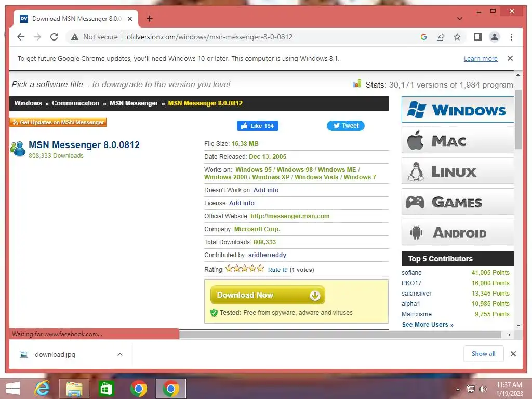Share this page via share icon

[441, 37]
